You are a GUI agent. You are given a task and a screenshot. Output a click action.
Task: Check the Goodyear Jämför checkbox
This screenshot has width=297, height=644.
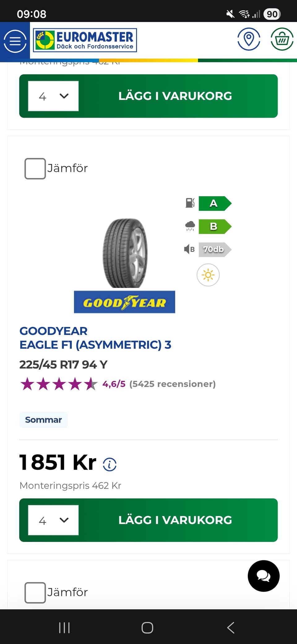point(35,169)
